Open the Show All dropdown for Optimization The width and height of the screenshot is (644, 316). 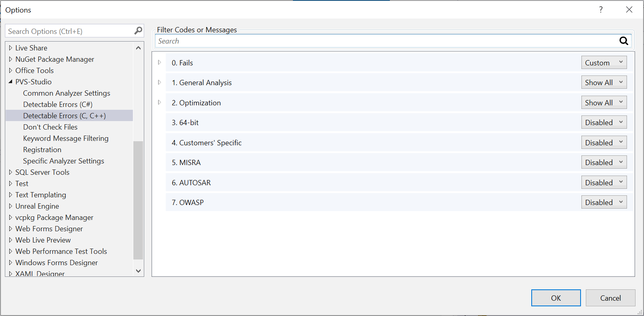[x=604, y=103]
